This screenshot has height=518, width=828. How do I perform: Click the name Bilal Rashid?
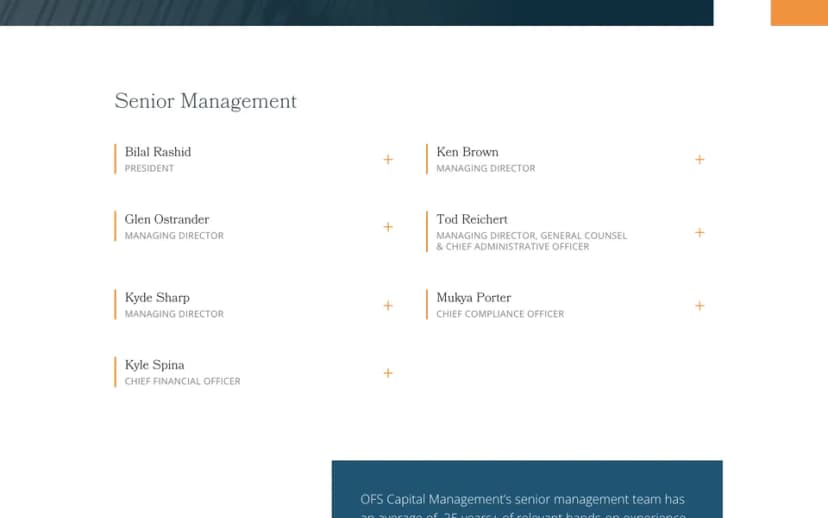[x=158, y=152]
